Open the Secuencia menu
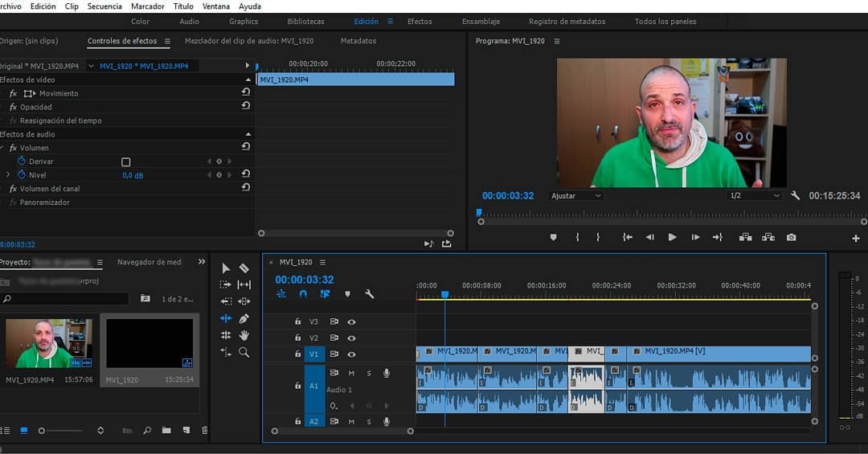 pyautogui.click(x=104, y=6)
